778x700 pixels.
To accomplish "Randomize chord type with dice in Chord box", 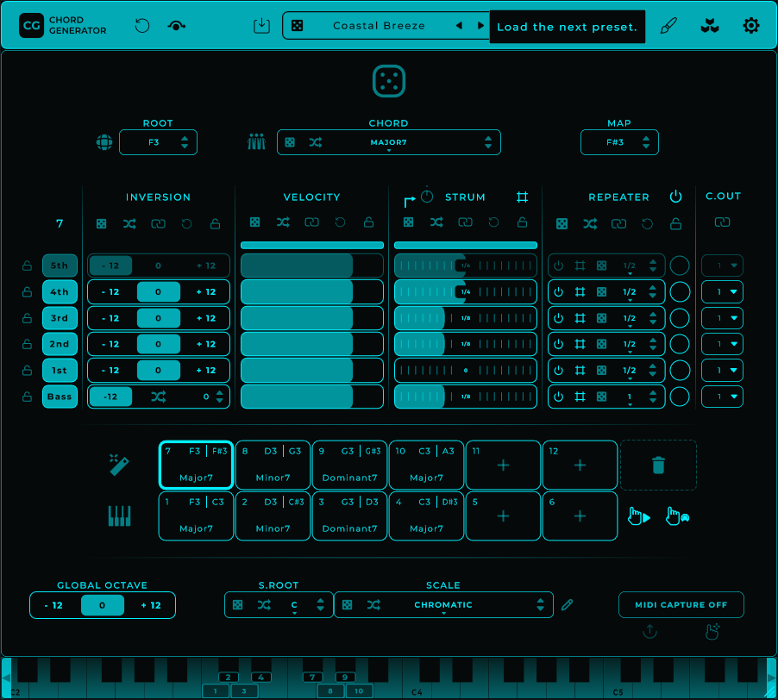I will click(x=290, y=142).
